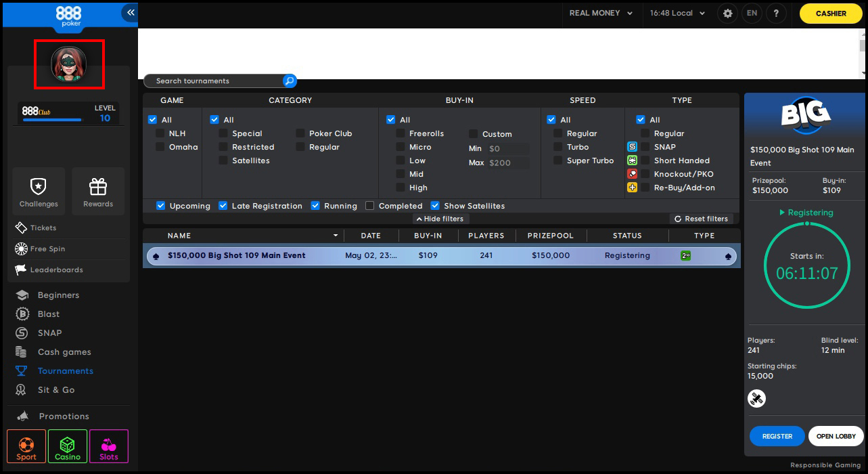Image resolution: width=868 pixels, height=474 pixels.
Task: Sort tournaments by Prizepool column
Action: [x=551, y=236]
